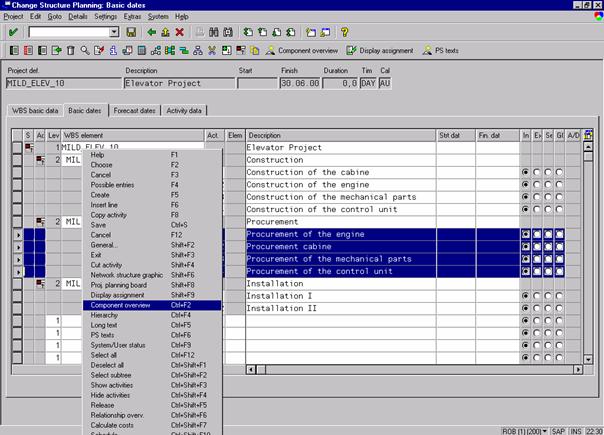Click the table settings icon above scrollbar
Screen dimensions: 604x435
pyautogui.click(x=588, y=135)
